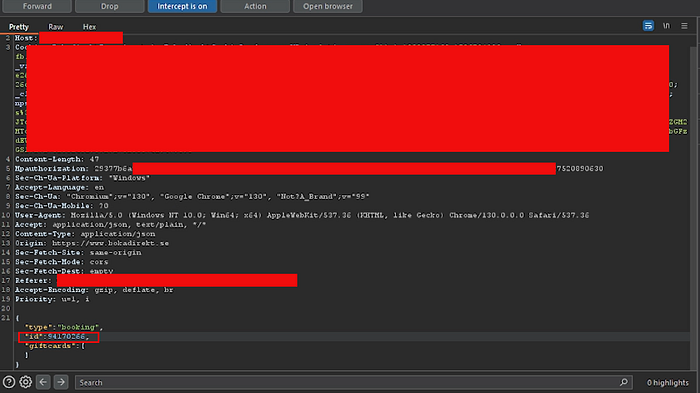This screenshot has width=700, height=393.
Task: Go to previous search match arrow
Action: (x=43, y=382)
